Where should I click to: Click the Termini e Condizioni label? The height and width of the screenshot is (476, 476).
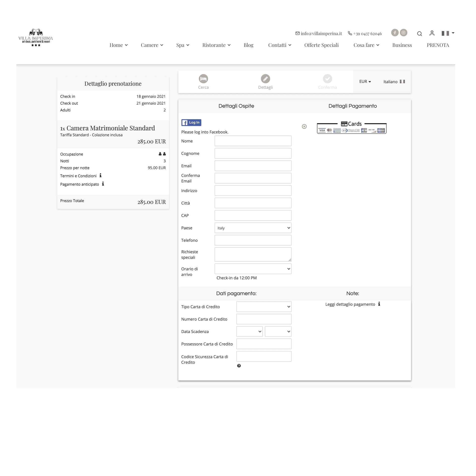[78, 176]
